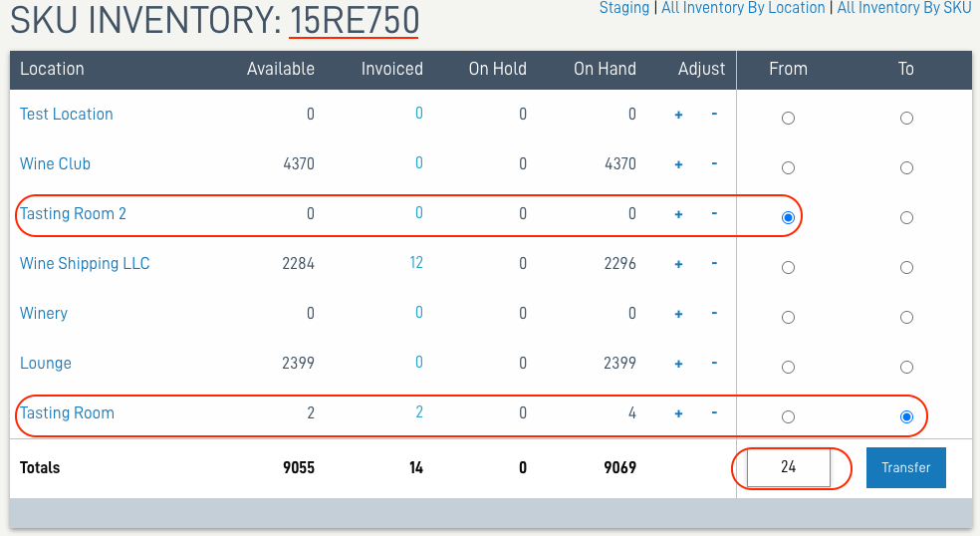Viewport: 980px width, 536px height.
Task: Pick Wine Shipping LLC as To
Action: pyautogui.click(x=906, y=268)
